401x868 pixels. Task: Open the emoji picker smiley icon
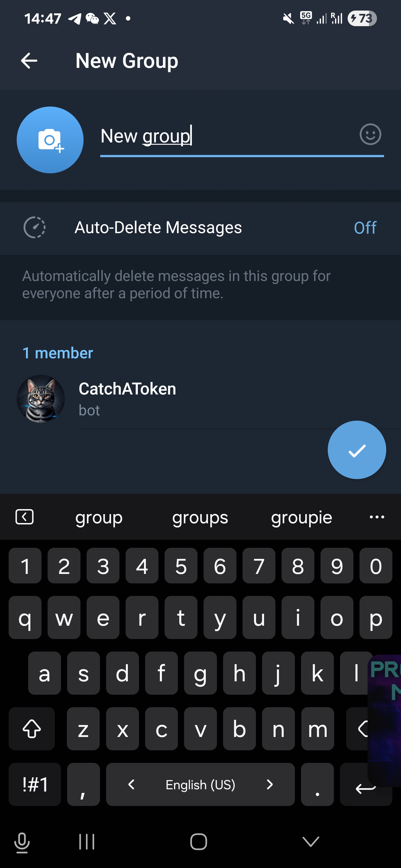(370, 135)
